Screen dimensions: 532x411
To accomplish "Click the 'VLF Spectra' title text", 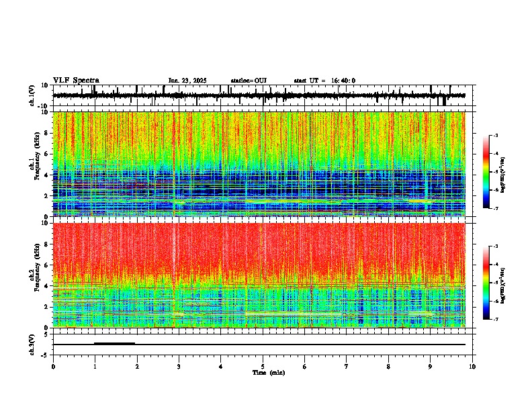I will point(76,81).
